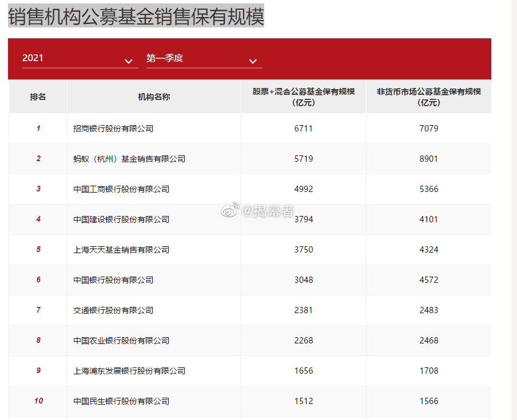This screenshot has height=420, width=517.
Task: Click rank number 8
Action: tap(38, 340)
